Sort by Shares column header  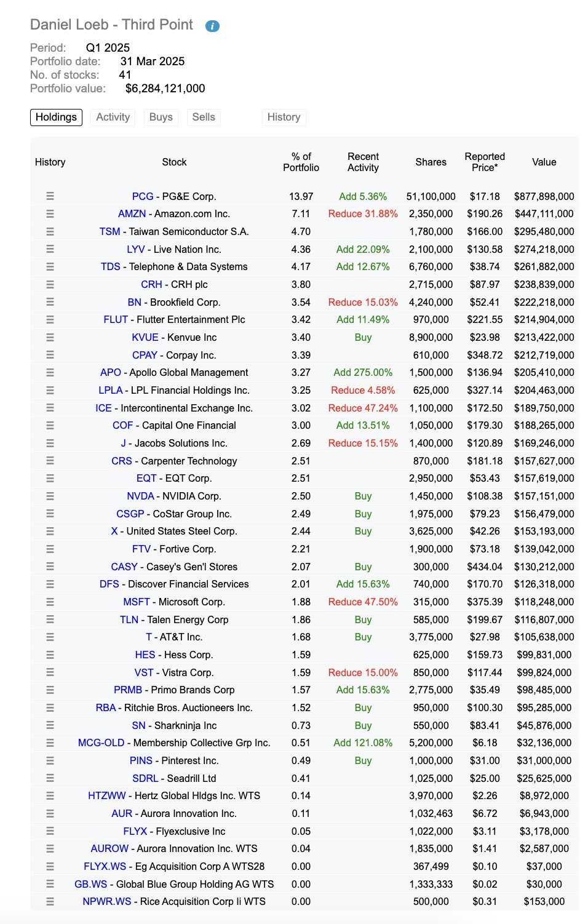coord(431,162)
